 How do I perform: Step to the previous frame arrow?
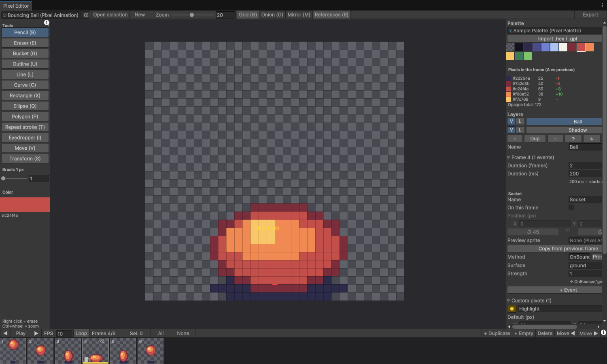click(5, 333)
